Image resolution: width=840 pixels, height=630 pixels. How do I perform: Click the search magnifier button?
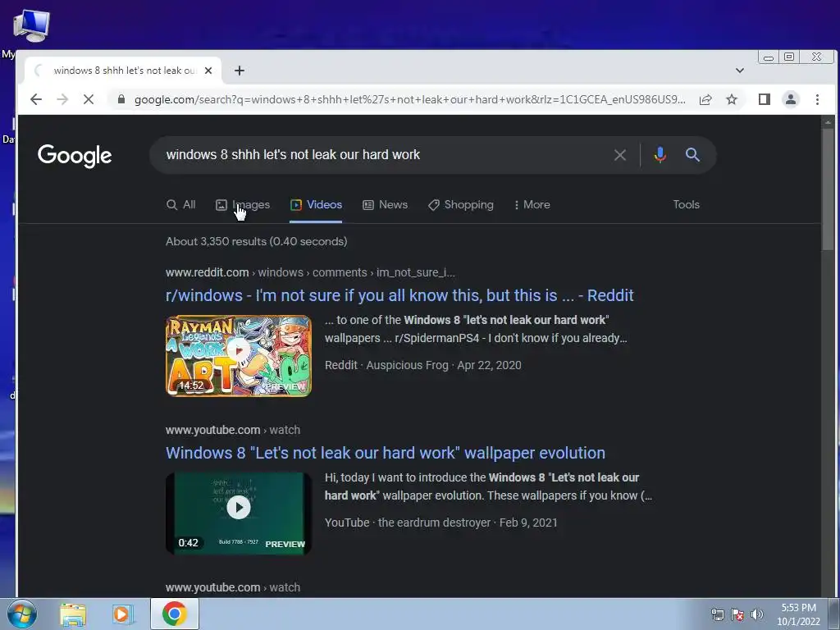coord(692,155)
